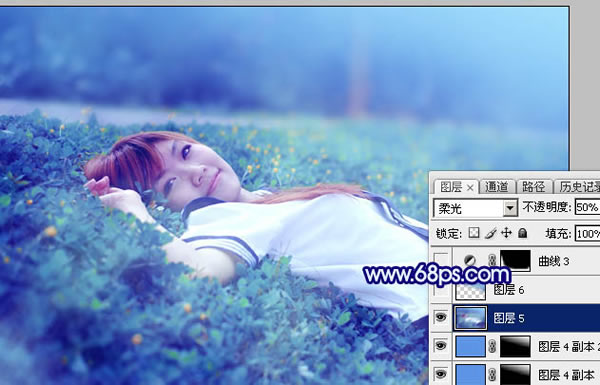Click the 不透明度 value field
This screenshot has height=385, width=600.
pyautogui.click(x=587, y=207)
